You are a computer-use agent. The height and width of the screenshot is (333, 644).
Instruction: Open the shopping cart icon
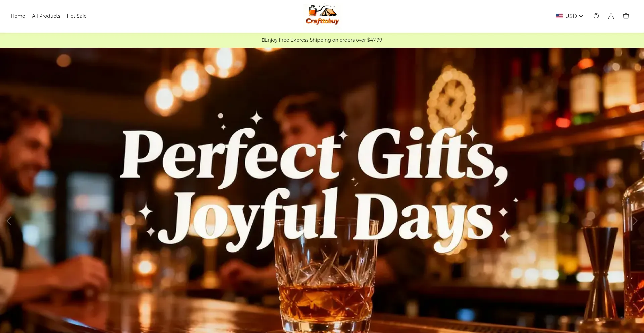[x=626, y=16]
